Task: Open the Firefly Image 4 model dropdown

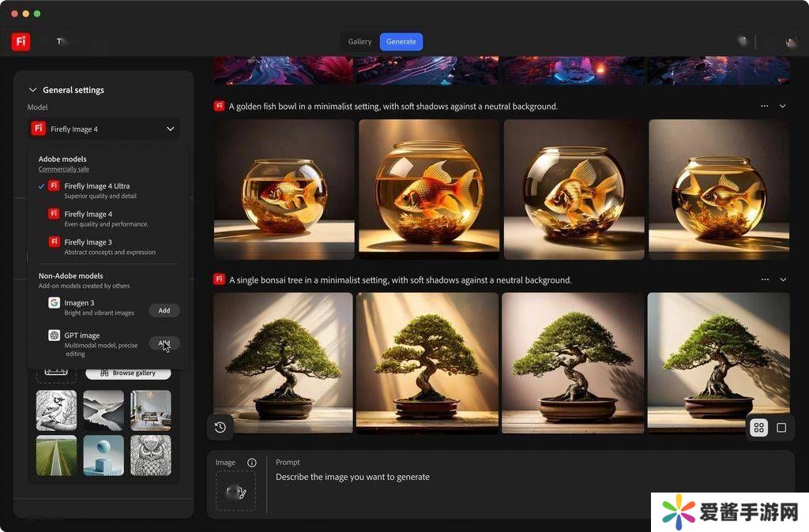Action: 103,129
